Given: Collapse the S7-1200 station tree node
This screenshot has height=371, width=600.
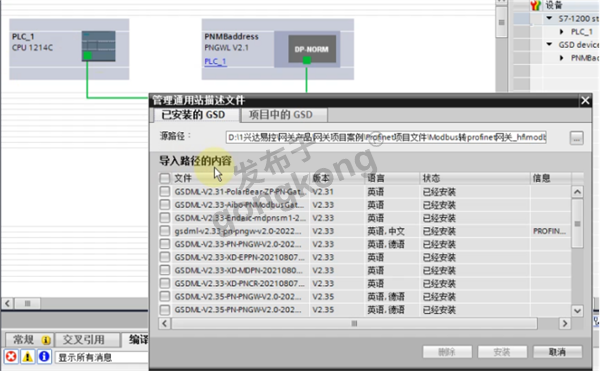Looking at the screenshot, I should (549, 18).
